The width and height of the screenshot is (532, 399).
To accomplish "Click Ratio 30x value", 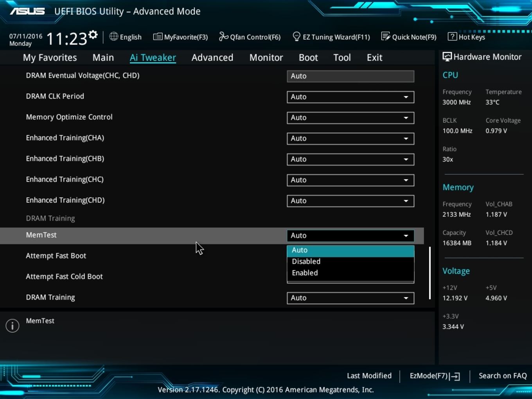I will [448, 159].
